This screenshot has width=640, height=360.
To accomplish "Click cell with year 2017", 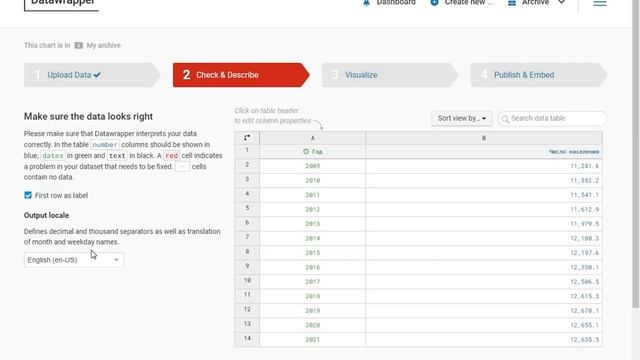I will pos(313,282).
